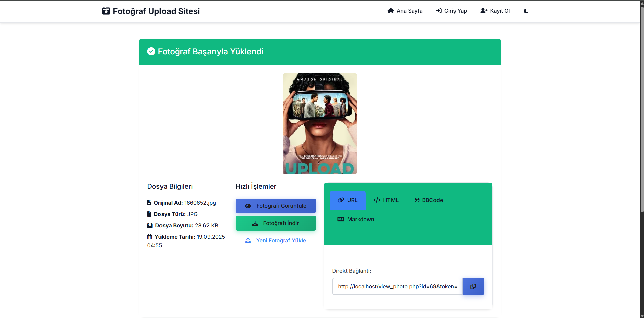Viewport: 644px width, 318px height.
Task: Open the Ana Sayfa menu link
Action: click(x=409, y=11)
